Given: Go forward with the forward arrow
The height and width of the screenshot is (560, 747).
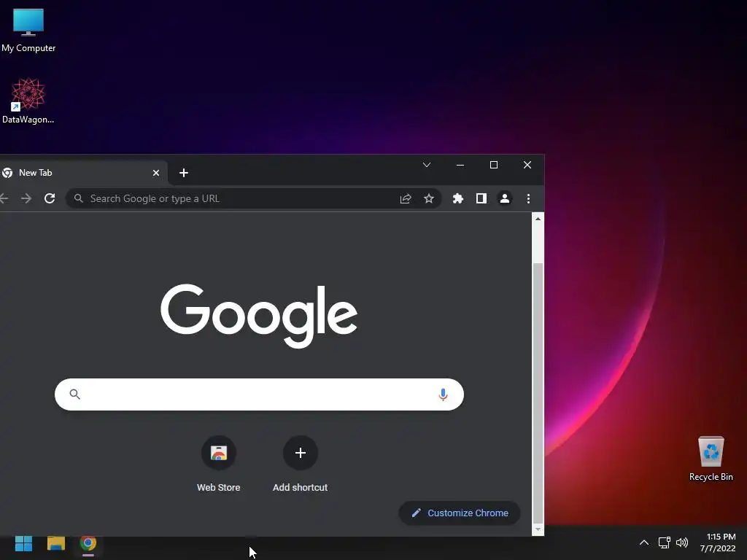Looking at the screenshot, I should tap(26, 198).
